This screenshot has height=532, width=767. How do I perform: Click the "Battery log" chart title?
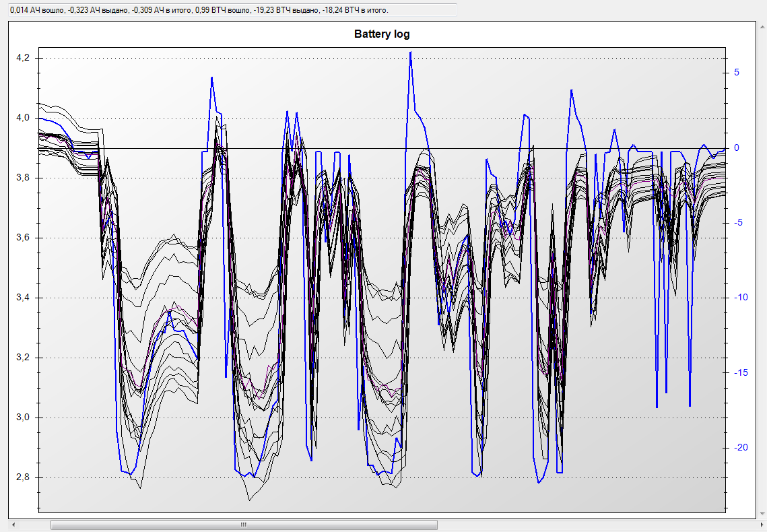click(382, 34)
